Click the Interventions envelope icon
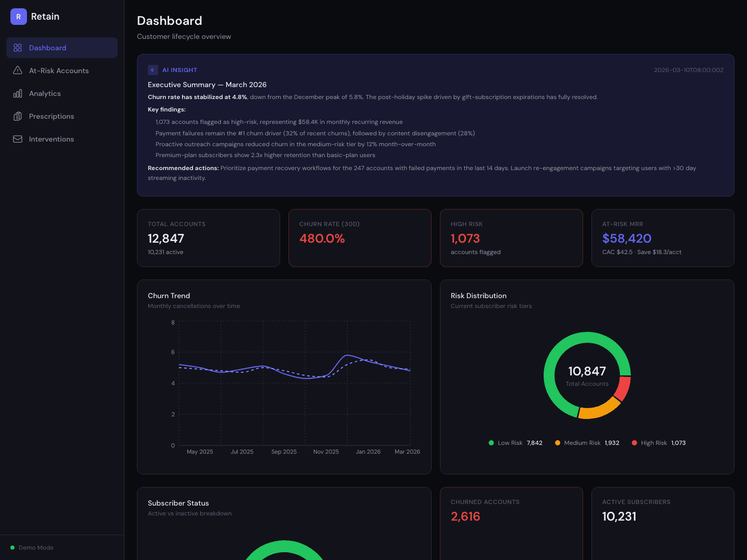 (x=18, y=139)
